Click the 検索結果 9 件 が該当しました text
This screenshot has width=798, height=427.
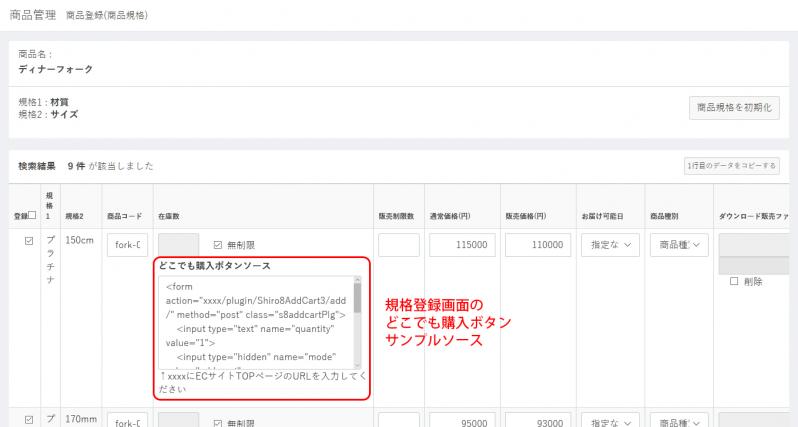(86, 166)
